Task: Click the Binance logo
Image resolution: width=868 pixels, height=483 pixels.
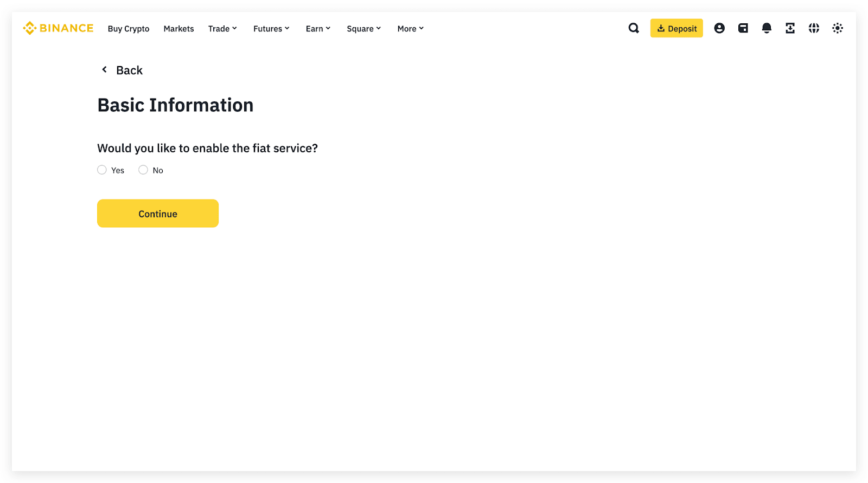Action: tap(58, 28)
